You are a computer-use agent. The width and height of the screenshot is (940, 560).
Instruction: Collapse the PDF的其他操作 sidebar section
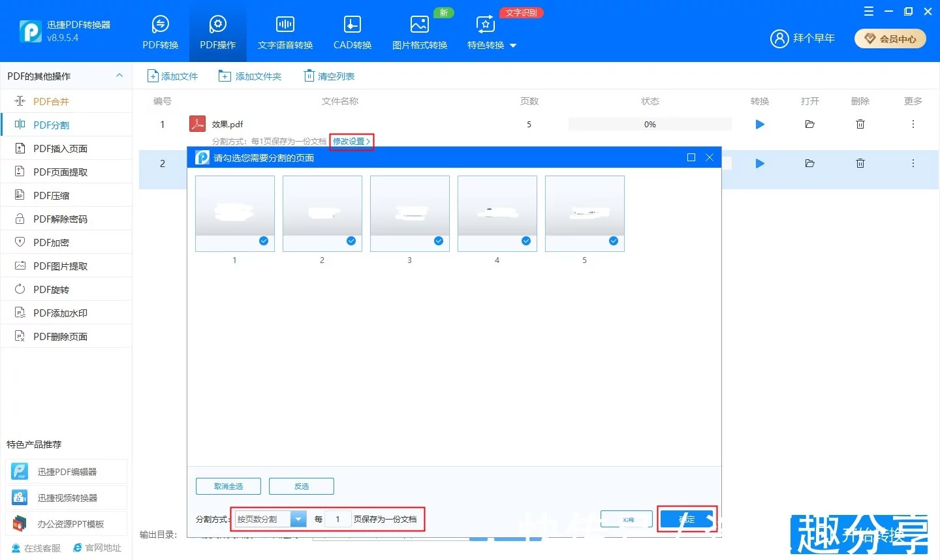[119, 76]
